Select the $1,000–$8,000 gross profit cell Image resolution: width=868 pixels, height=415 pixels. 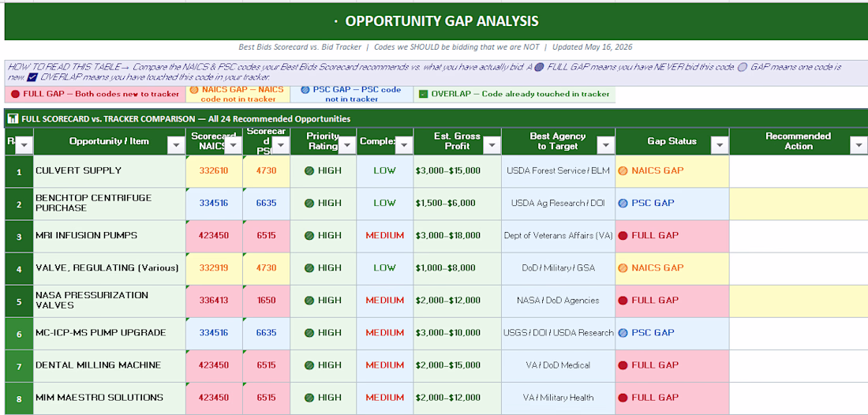pyautogui.click(x=457, y=268)
